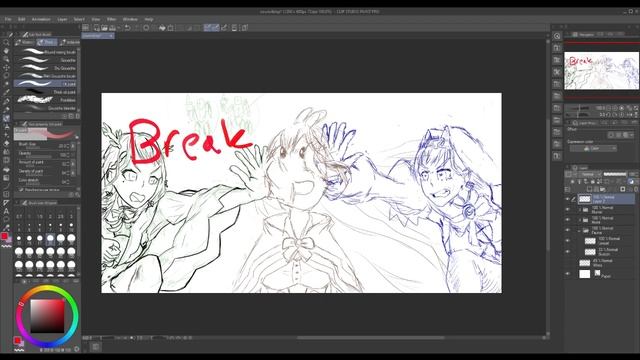The image size is (640, 360).
Task: Hide the Paper layer
Action: point(567,274)
